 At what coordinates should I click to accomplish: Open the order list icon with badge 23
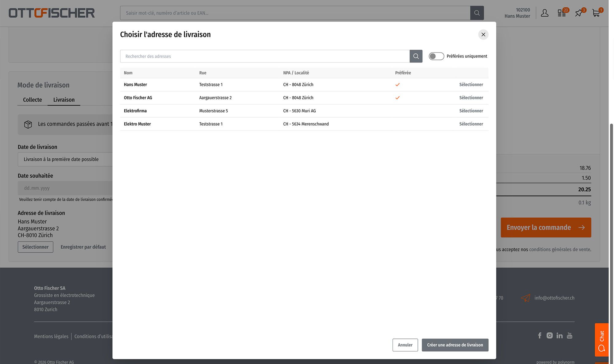562,13
